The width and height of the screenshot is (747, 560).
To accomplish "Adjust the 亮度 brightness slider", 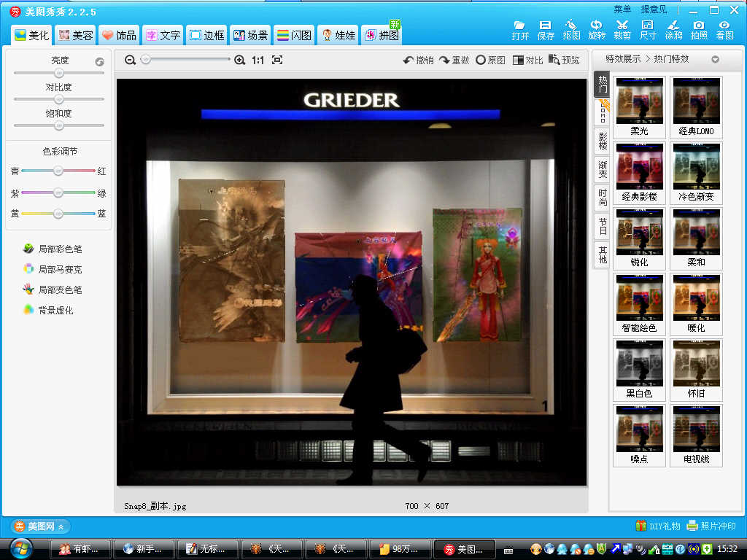I will click(x=58, y=73).
